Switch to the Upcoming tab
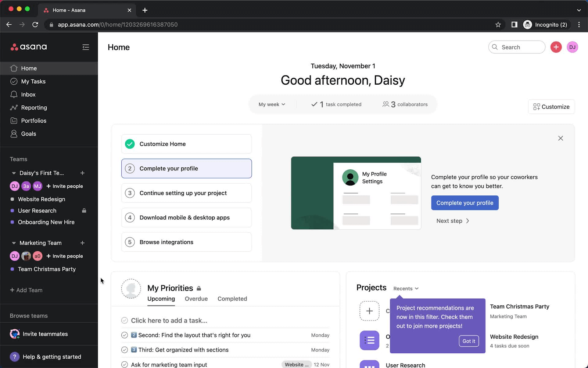This screenshot has height=368, width=588. pyautogui.click(x=161, y=299)
